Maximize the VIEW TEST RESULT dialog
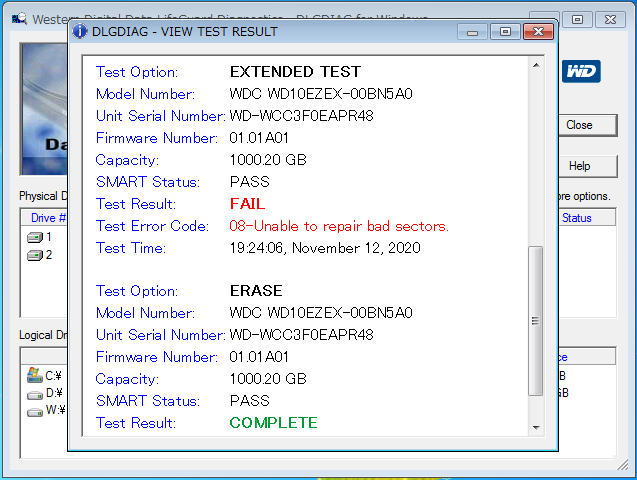Viewport: 637px width, 480px height. tap(505, 32)
